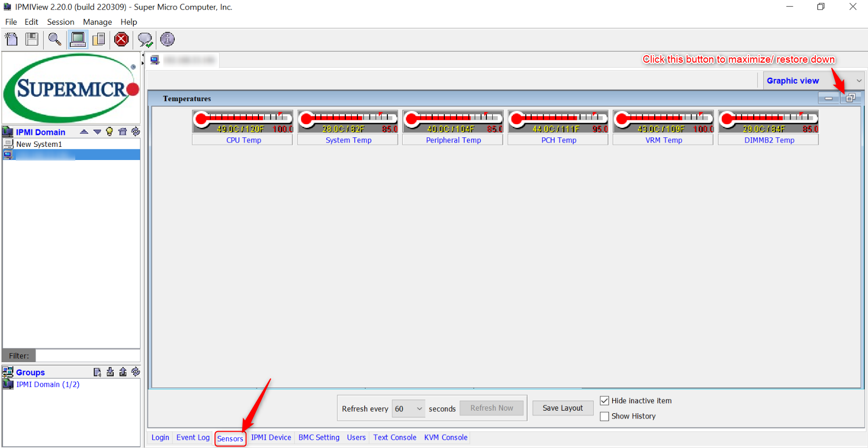
Task: Click the export up-arrow icon in Groups header
Action: coord(123,372)
